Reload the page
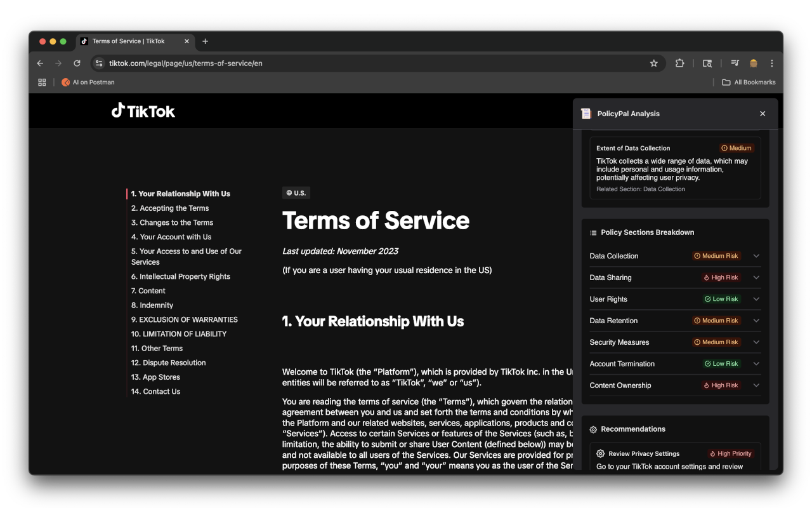812x508 pixels. click(77, 63)
